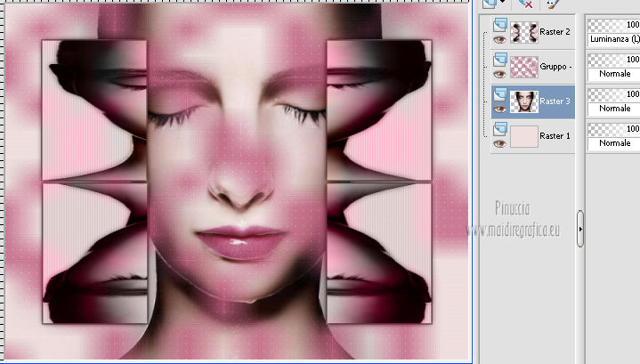Click the Raster 1 layer type icon

500,129
